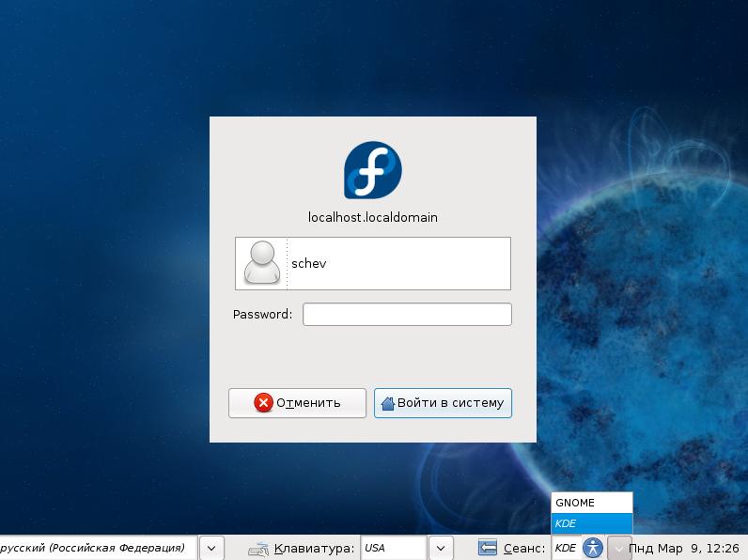
Task: Click the русский language combo box
Action: pos(98,548)
